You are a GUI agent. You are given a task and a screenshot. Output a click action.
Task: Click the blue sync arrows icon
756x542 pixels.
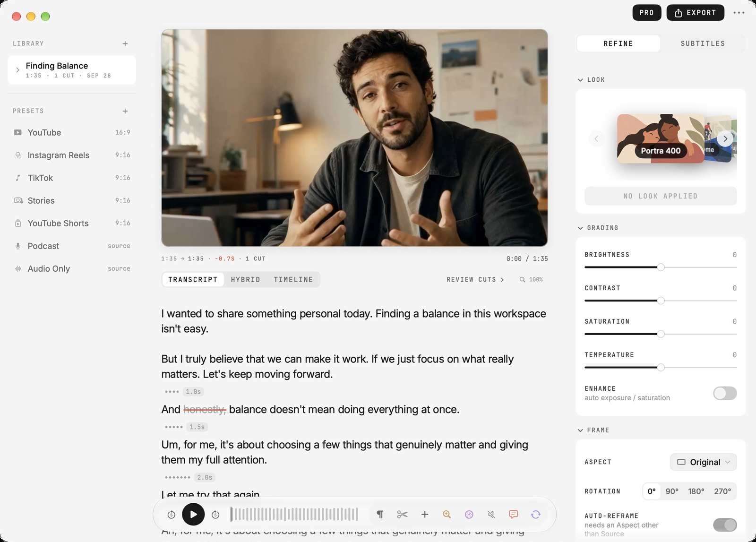click(536, 515)
